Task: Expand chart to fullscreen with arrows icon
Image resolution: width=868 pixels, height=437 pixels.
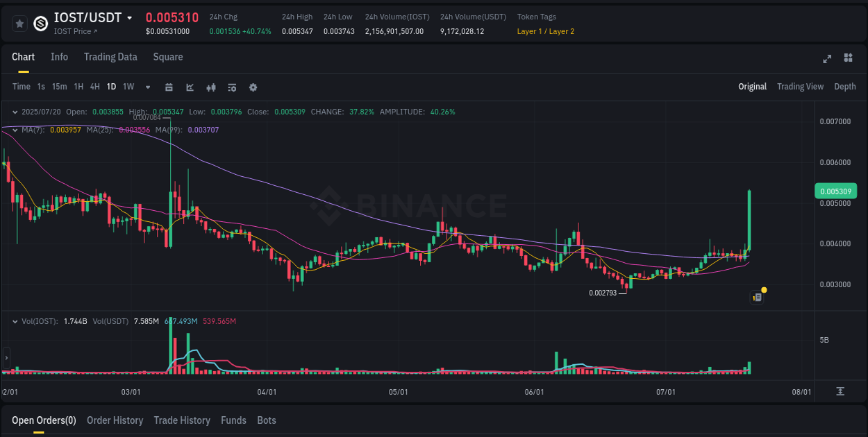Action: 827,60
